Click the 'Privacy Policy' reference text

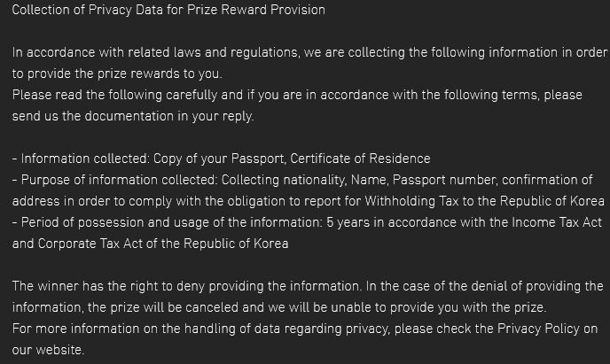click(538, 329)
